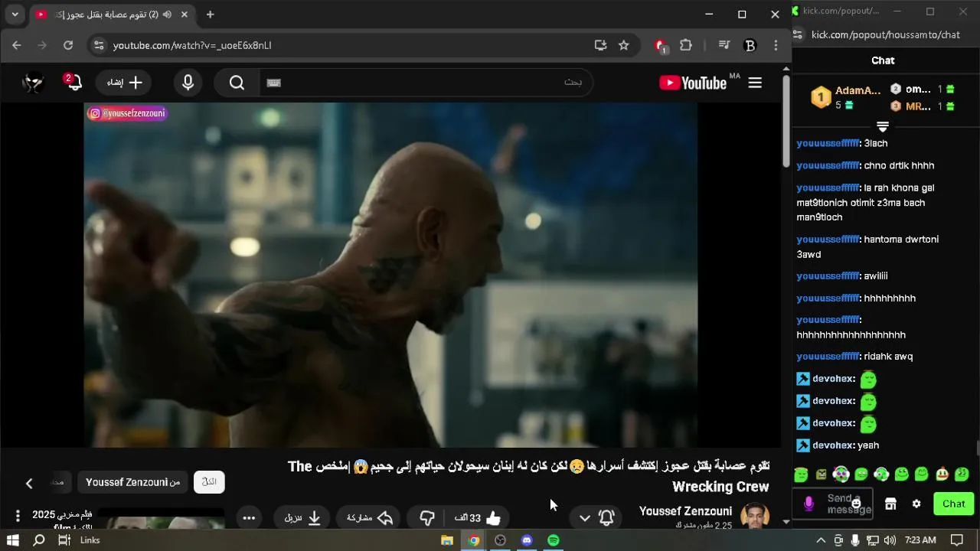Screen dimensions: 980x551
Task: Open Chrome extensions puzzle icon
Action: point(686,45)
